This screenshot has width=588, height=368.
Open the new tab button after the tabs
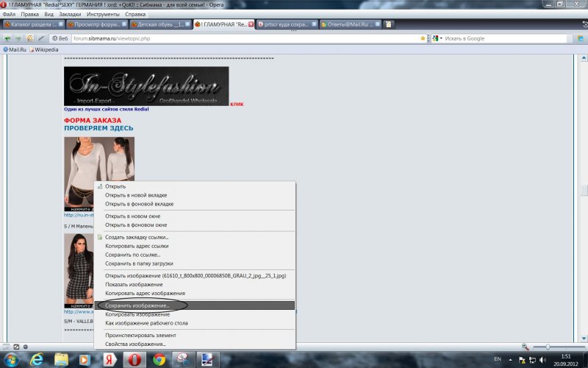click(389, 24)
